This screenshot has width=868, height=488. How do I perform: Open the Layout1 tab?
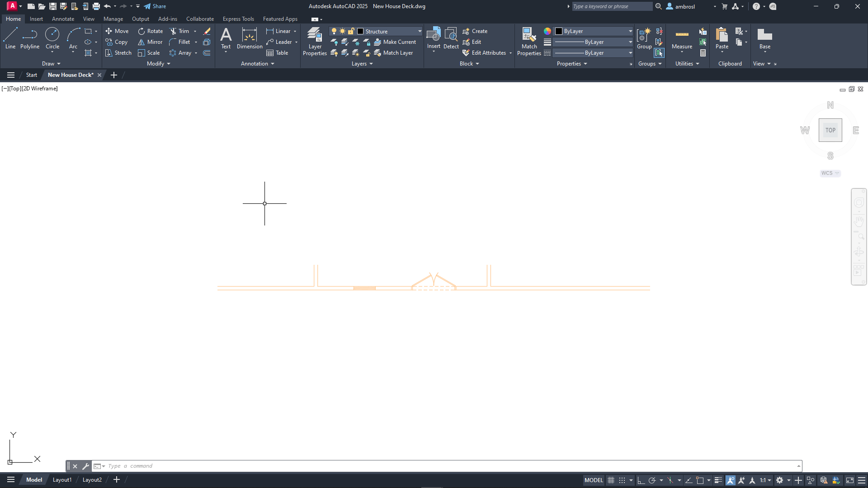(x=62, y=480)
